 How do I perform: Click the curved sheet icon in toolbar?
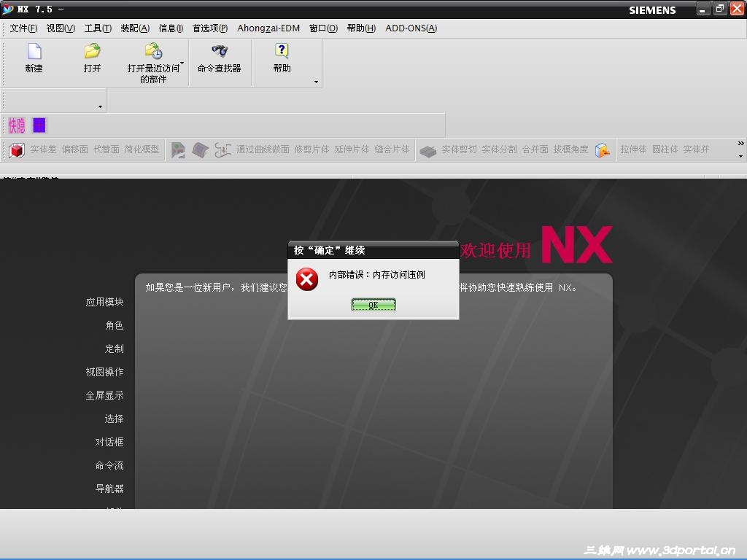(x=200, y=150)
